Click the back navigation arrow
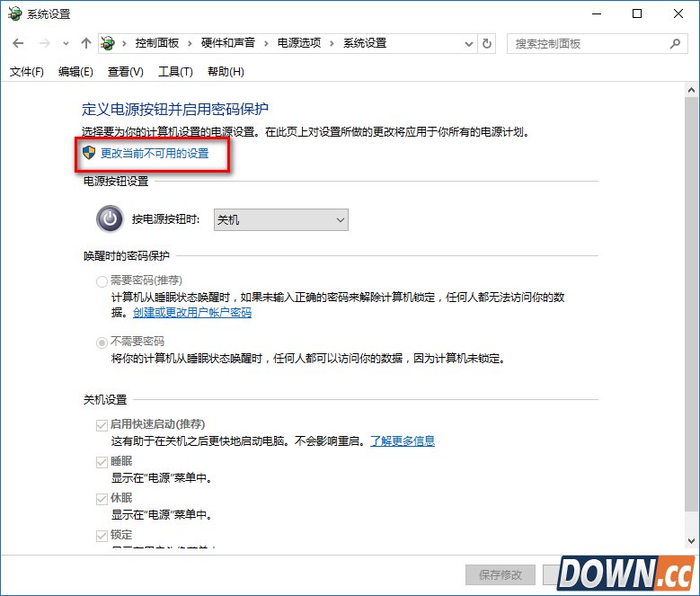 pos(18,43)
